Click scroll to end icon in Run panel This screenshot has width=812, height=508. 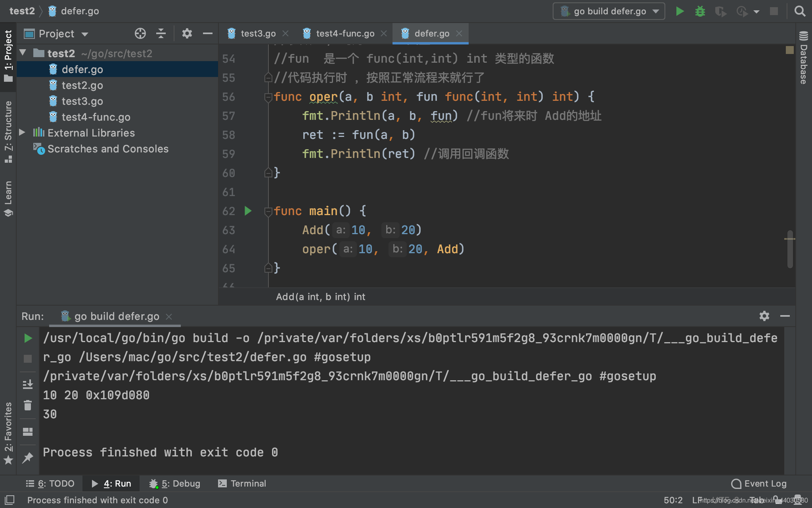pyautogui.click(x=28, y=384)
